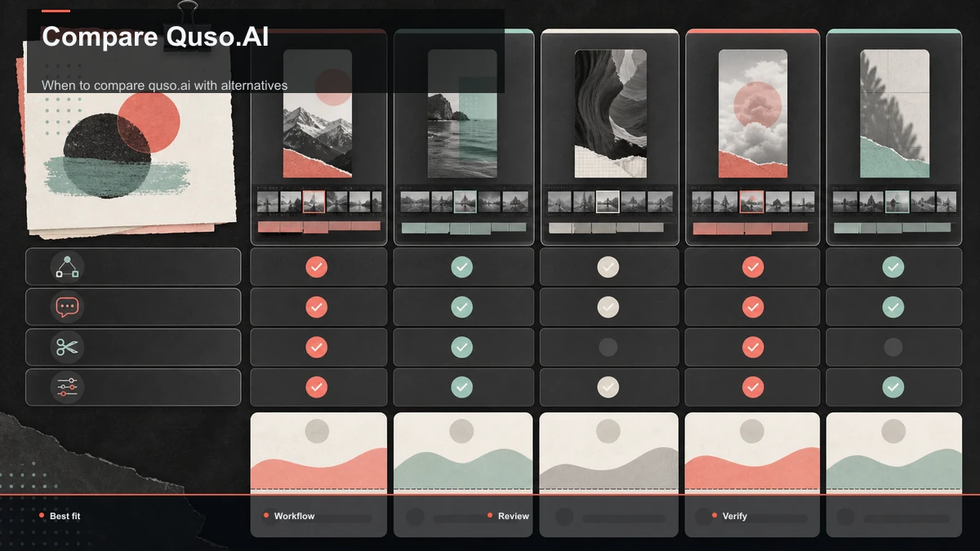Open the palm leaf shadow portrait preview

pos(894,113)
